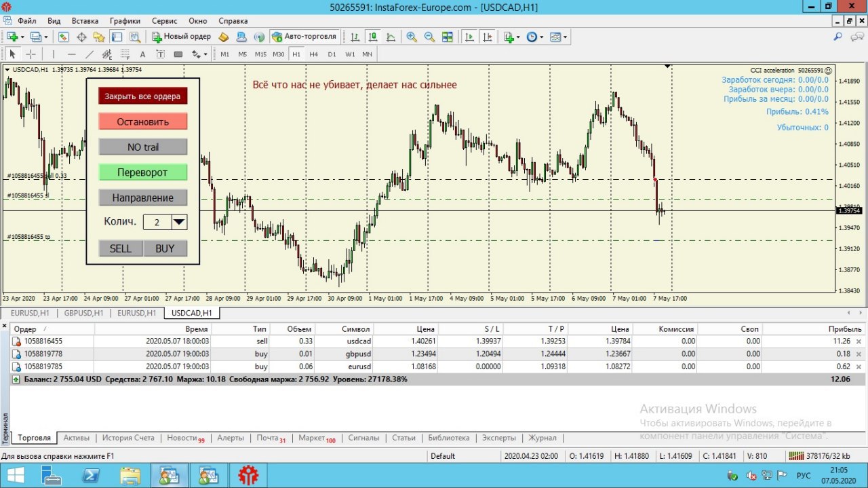Open the Колич. quantity dropdown

(x=179, y=222)
